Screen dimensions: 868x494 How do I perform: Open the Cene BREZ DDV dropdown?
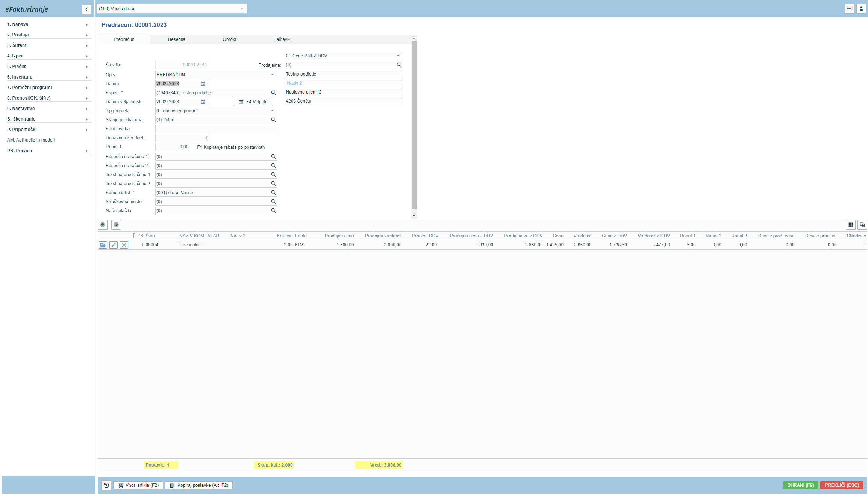pyautogui.click(x=398, y=56)
